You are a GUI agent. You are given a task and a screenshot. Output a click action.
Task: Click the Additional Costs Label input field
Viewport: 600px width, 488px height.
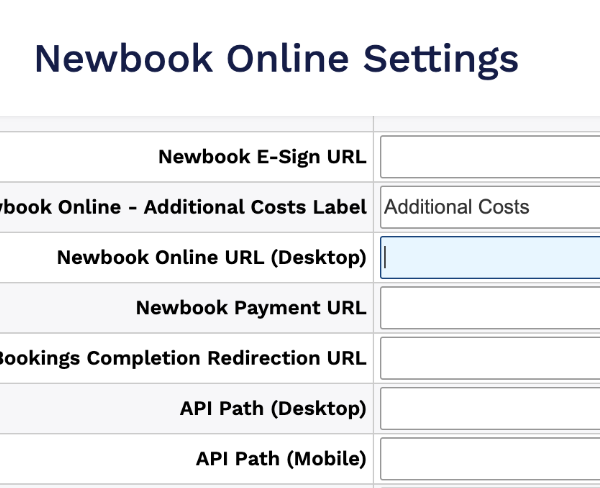[x=490, y=207]
